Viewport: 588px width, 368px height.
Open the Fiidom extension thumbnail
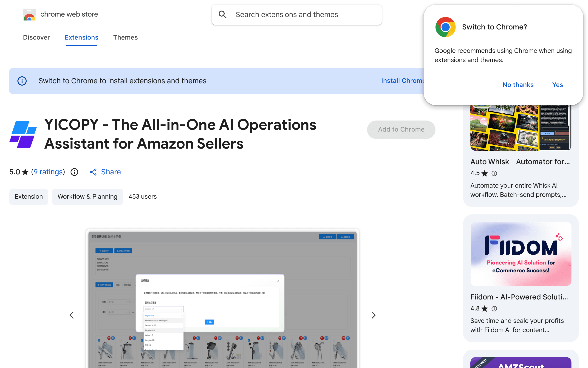[x=521, y=254]
